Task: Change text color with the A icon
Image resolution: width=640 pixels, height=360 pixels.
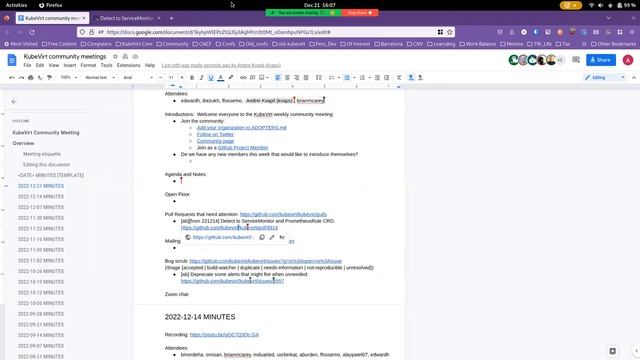Action: (x=221, y=78)
